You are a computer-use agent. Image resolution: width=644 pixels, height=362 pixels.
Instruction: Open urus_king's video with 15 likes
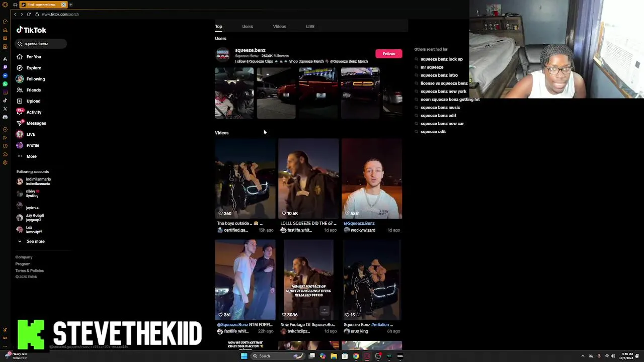(x=372, y=280)
